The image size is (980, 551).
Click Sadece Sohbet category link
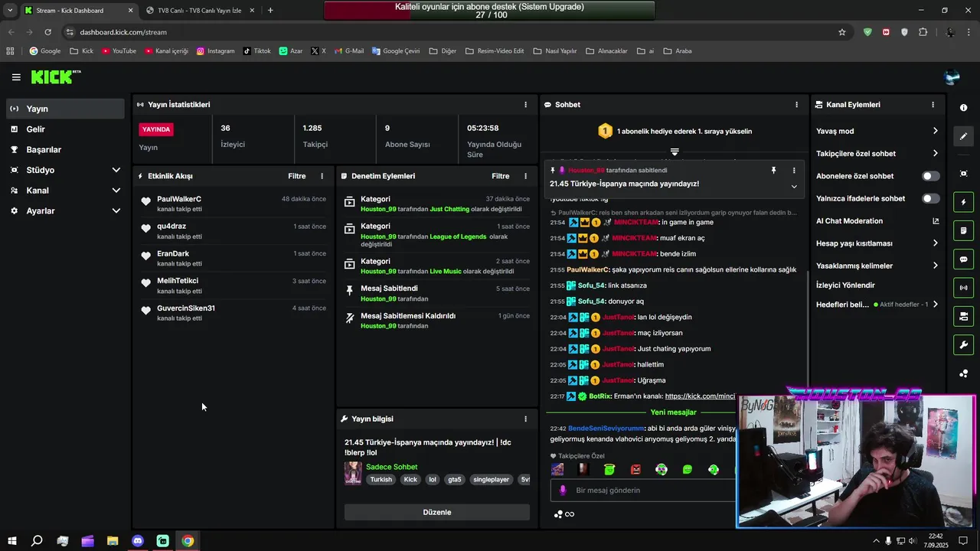click(391, 467)
